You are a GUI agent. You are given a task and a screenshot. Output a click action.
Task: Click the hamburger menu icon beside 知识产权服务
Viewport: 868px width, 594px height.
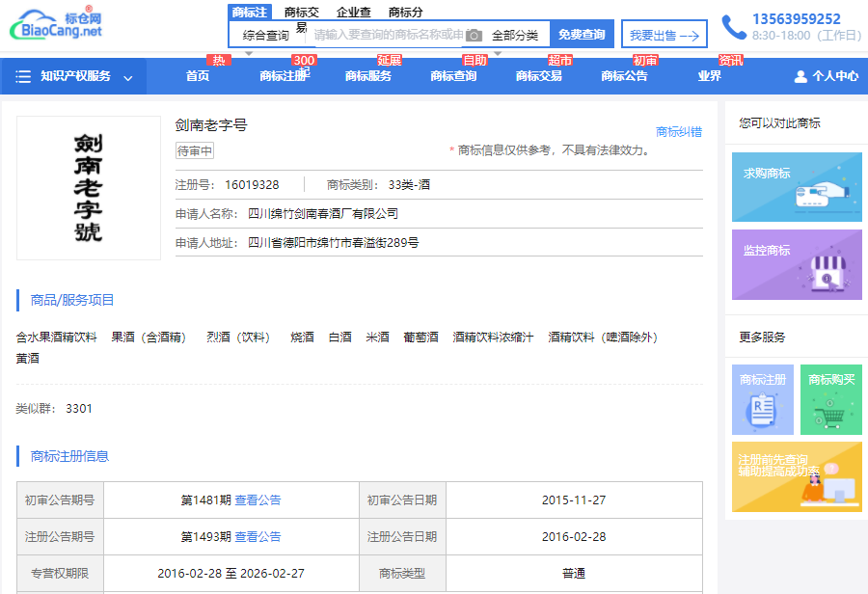tap(23, 76)
